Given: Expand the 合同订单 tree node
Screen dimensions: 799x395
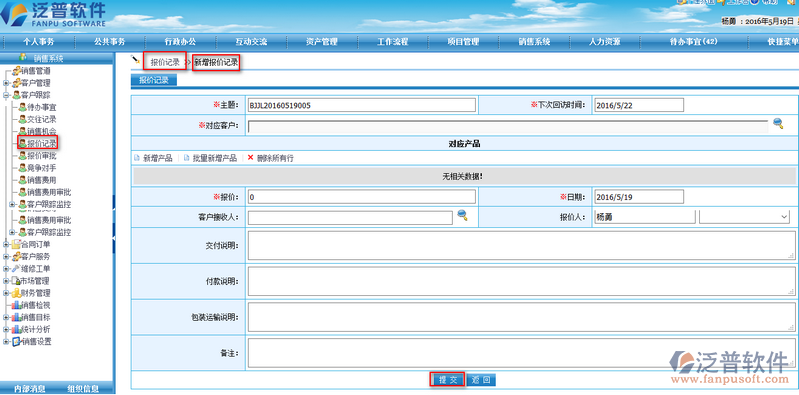Looking at the screenshot, I should click(6, 244).
